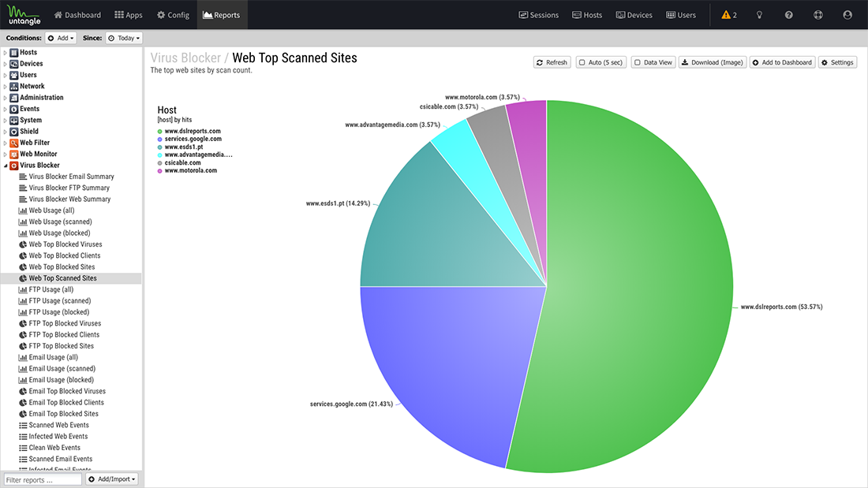Open the Add conditions dropdown
This screenshot has height=488, width=868.
(61, 38)
